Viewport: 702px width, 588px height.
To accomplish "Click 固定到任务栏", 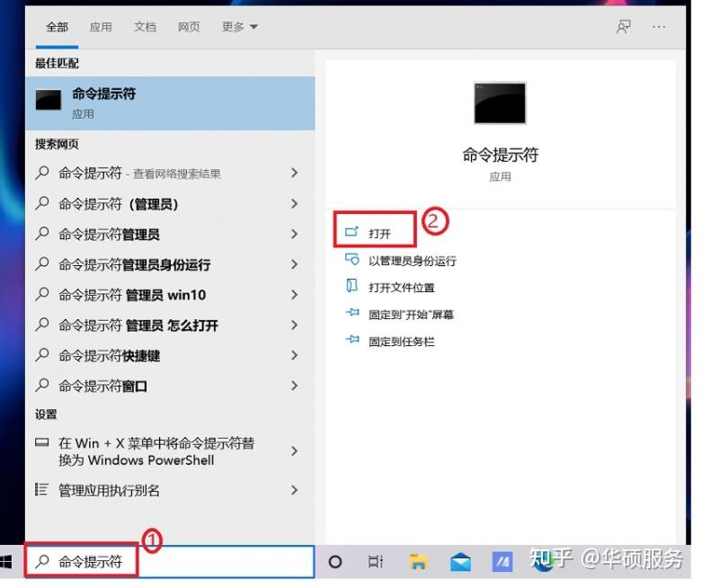I will (x=401, y=342).
